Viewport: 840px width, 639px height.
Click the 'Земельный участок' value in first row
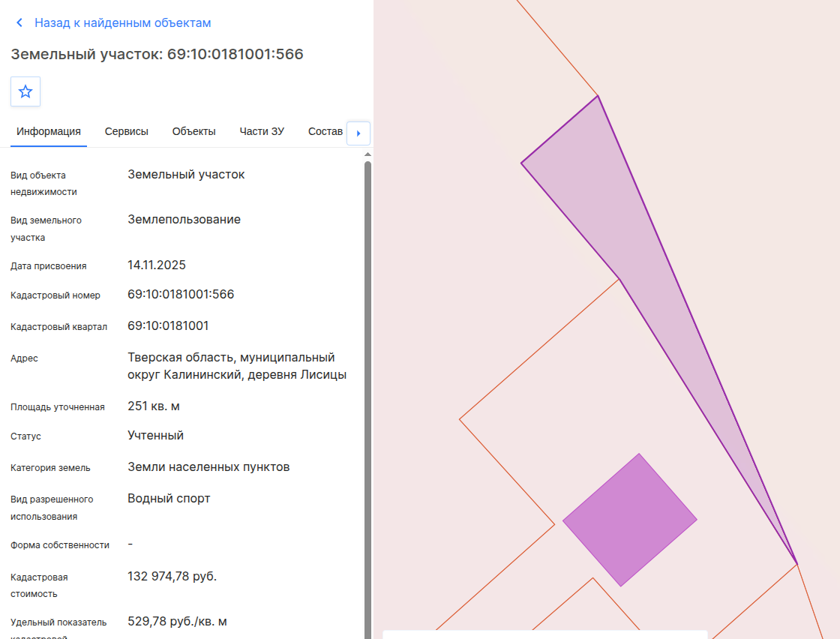pos(186,175)
